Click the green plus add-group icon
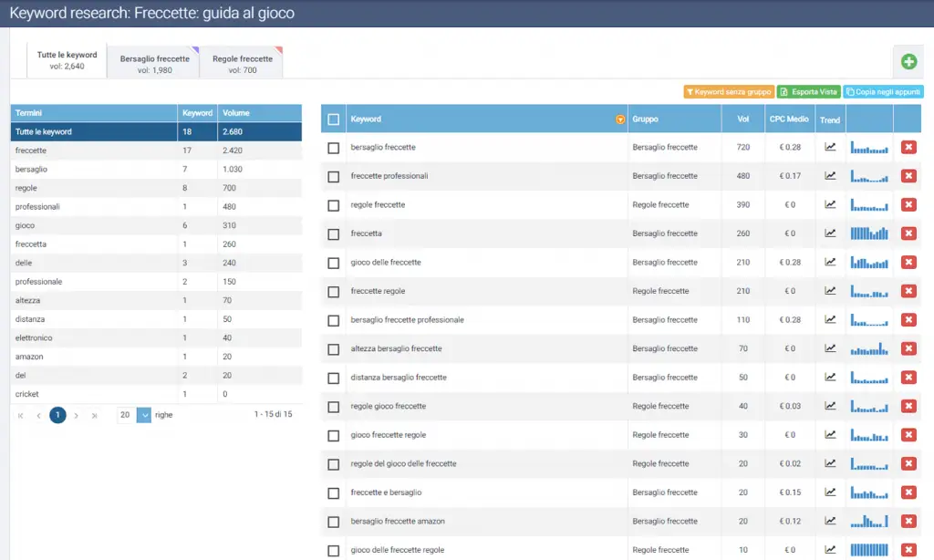Screen dimensions: 934x560 [908, 61]
